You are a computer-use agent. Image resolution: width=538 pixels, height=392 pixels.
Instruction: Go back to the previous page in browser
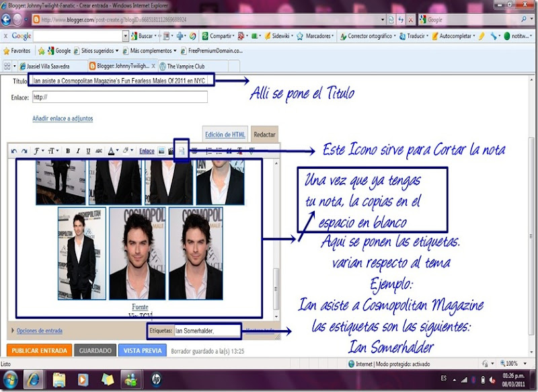coord(6,19)
